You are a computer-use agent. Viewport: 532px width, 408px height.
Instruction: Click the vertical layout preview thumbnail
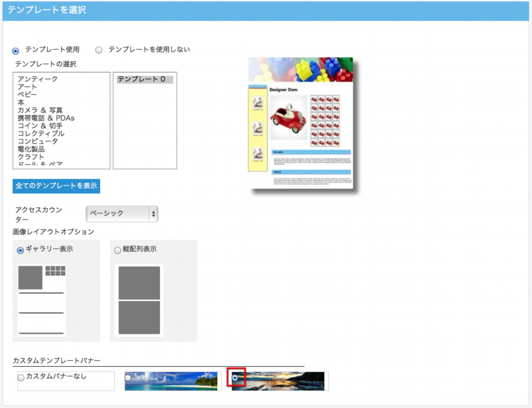[x=139, y=300]
